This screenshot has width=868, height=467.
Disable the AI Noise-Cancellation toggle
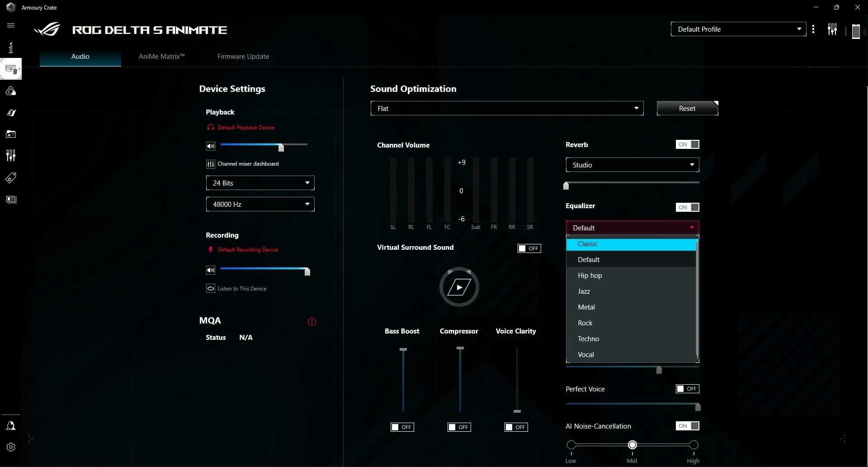click(688, 426)
